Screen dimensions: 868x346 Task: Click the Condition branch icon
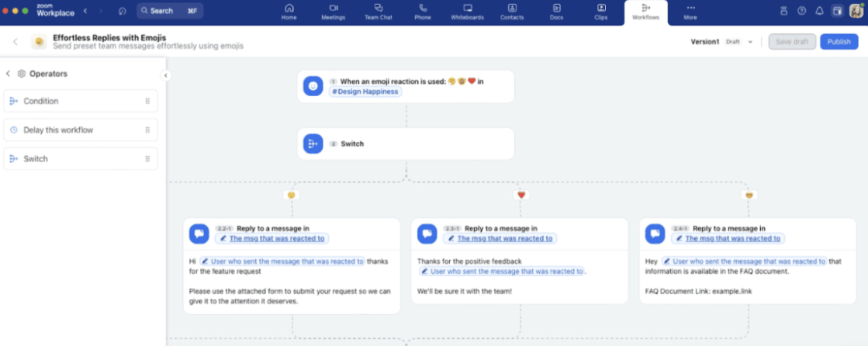(x=14, y=102)
